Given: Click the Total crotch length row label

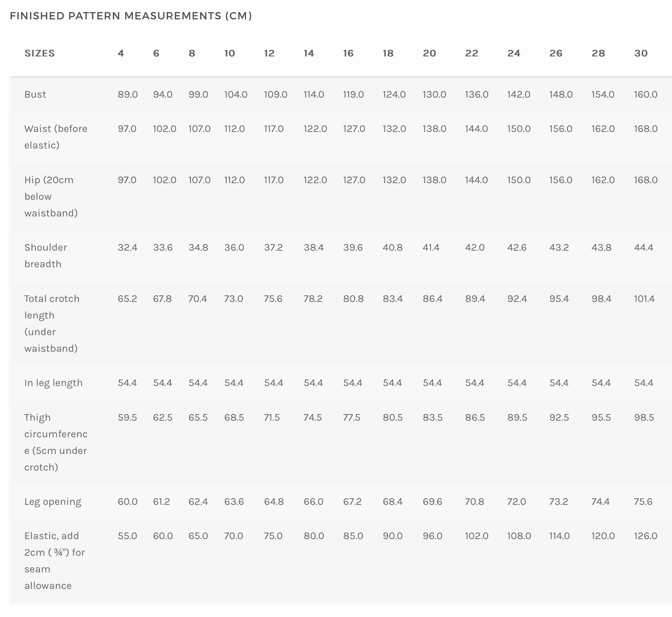Looking at the screenshot, I should click(x=52, y=324).
